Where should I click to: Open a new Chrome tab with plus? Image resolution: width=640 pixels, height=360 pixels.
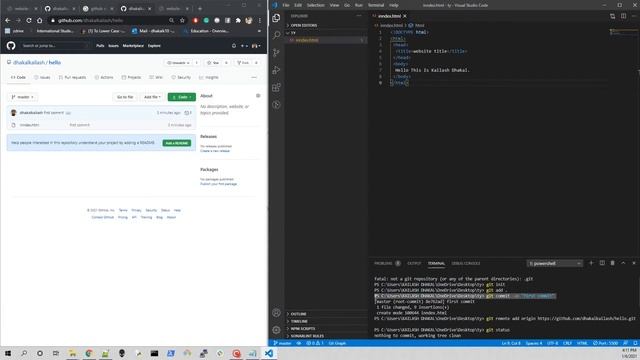200,9
